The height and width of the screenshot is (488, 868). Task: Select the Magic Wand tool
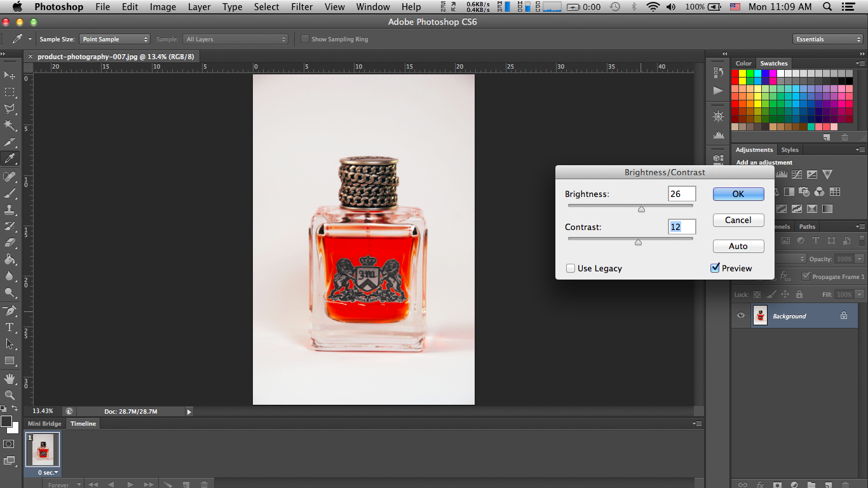10,125
